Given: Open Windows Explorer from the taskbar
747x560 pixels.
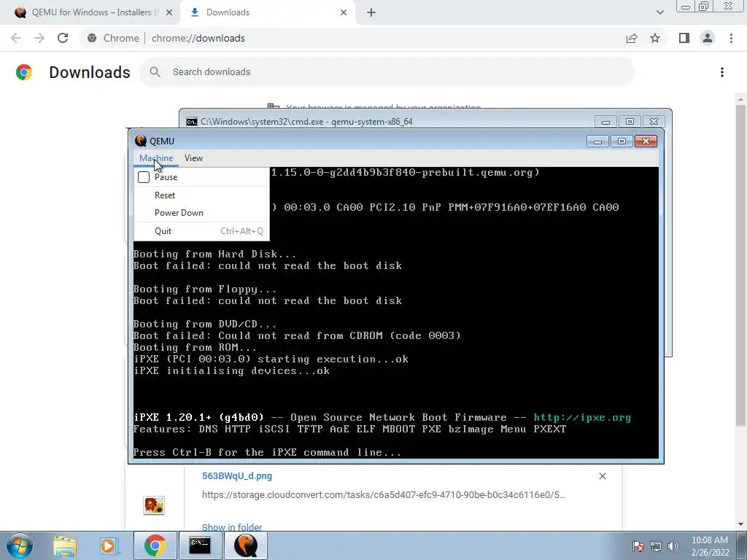Looking at the screenshot, I should coord(65,545).
